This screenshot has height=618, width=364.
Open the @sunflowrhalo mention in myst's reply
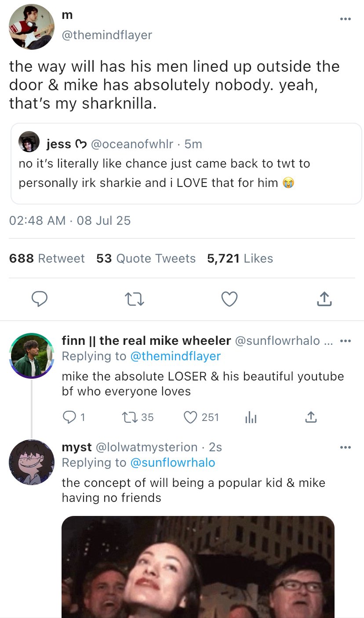(x=172, y=463)
